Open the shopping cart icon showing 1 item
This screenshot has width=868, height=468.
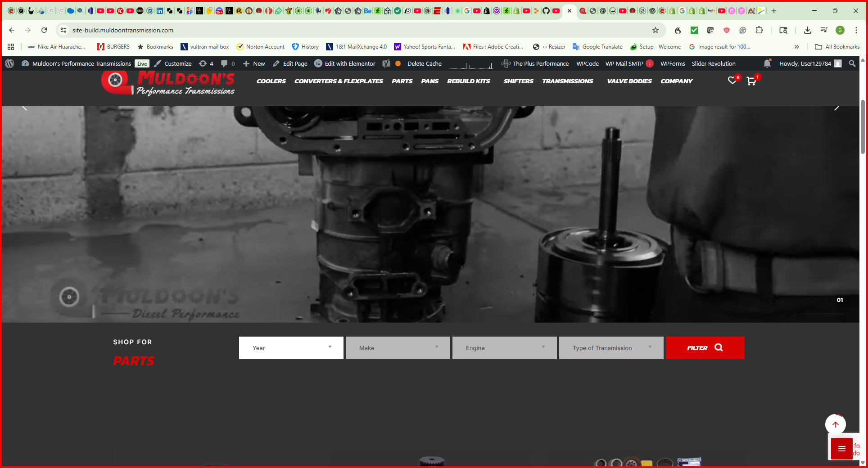click(x=751, y=81)
